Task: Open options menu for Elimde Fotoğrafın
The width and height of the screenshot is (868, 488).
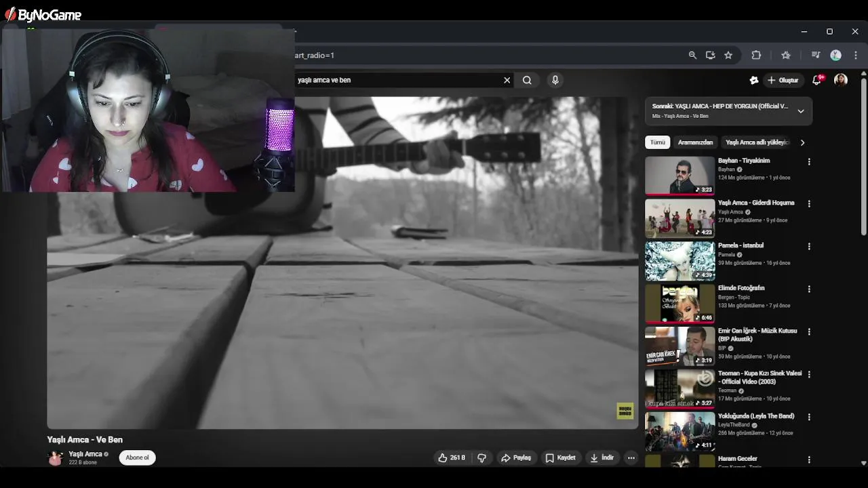Action: 809,289
